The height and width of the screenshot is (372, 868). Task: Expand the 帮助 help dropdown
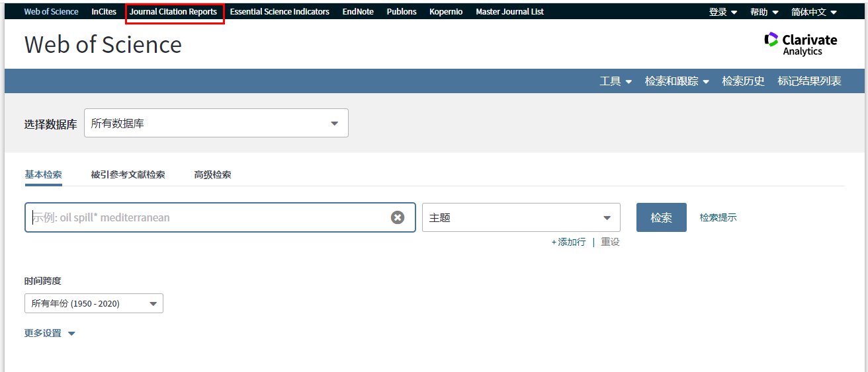click(x=764, y=12)
